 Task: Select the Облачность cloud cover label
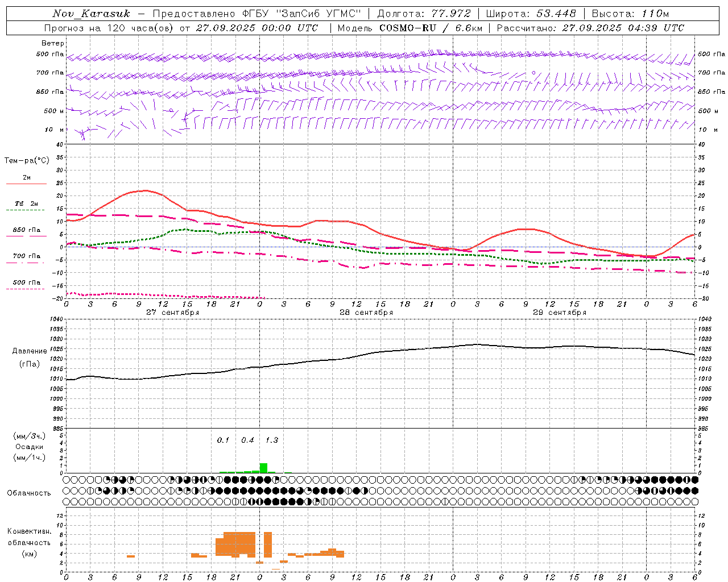(29, 493)
